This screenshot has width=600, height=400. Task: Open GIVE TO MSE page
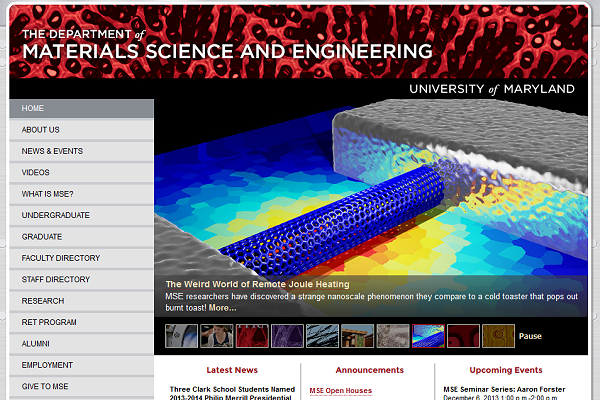tap(82, 387)
